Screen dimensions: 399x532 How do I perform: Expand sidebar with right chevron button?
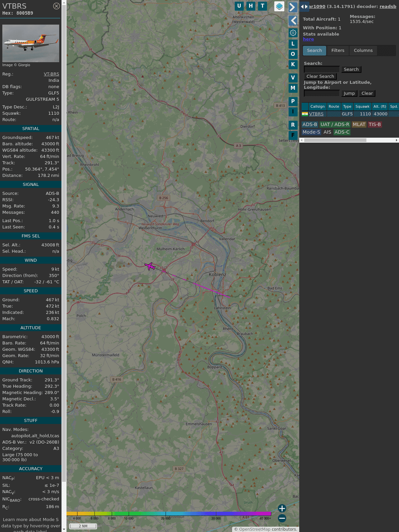point(293,7)
